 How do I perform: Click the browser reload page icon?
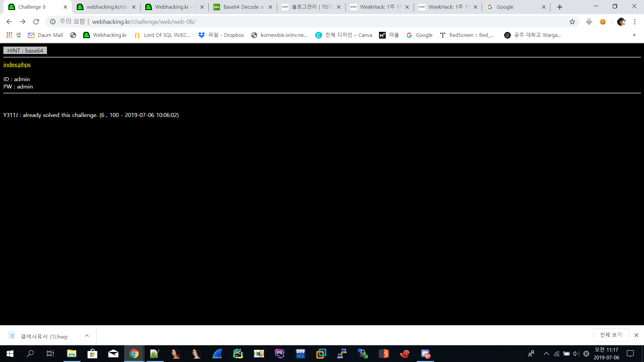coord(36,22)
